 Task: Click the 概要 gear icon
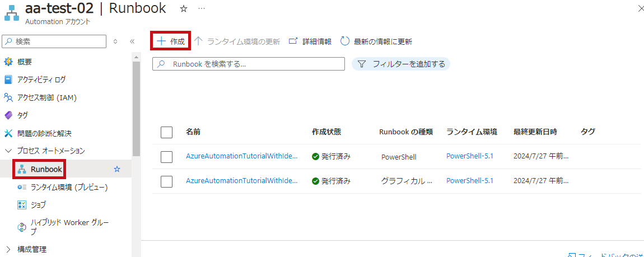point(8,62)
